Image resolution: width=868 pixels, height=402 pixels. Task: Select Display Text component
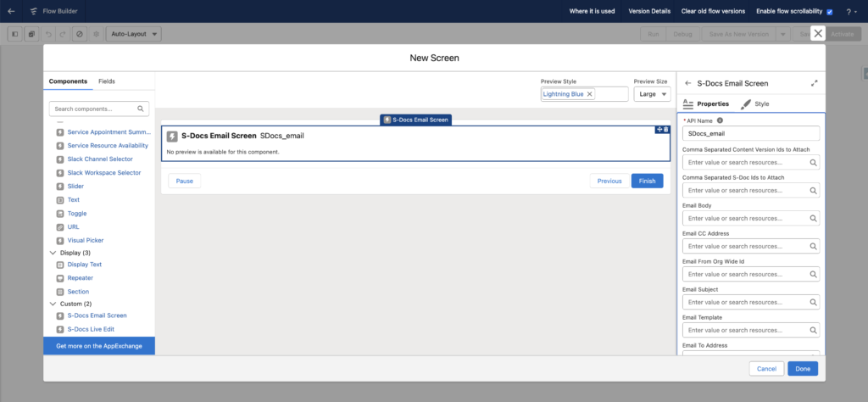[85, 265]
